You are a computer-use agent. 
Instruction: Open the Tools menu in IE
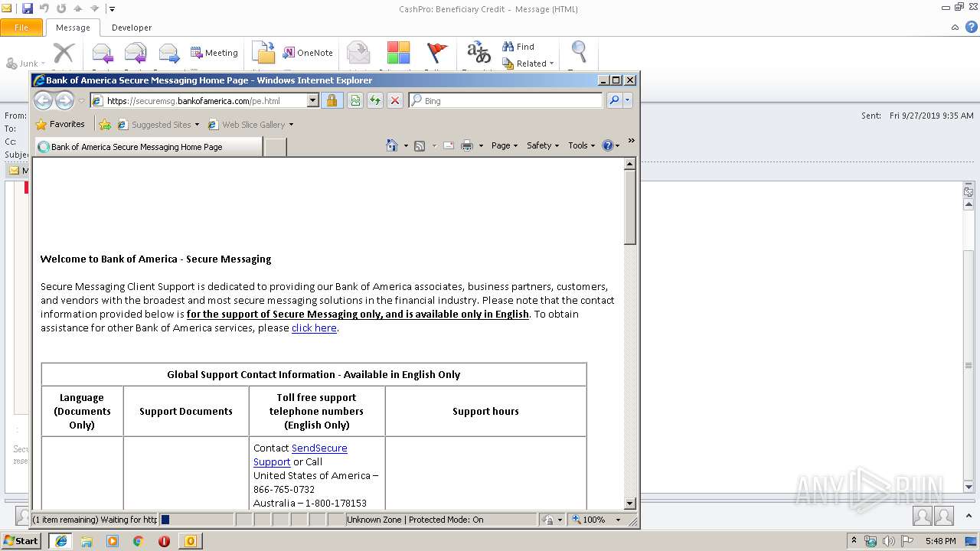point(581,145)
